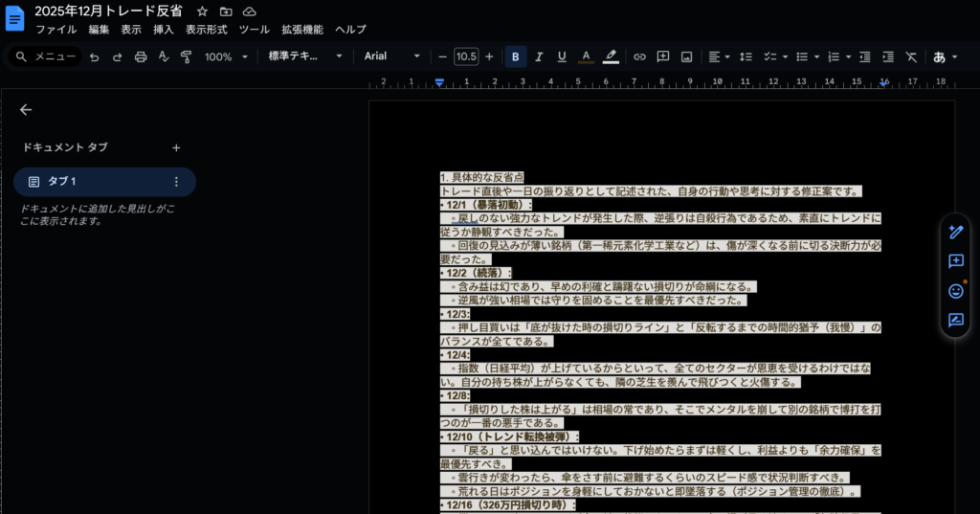
Task: Toggle Italic formatting button
Action: point(539,57)
